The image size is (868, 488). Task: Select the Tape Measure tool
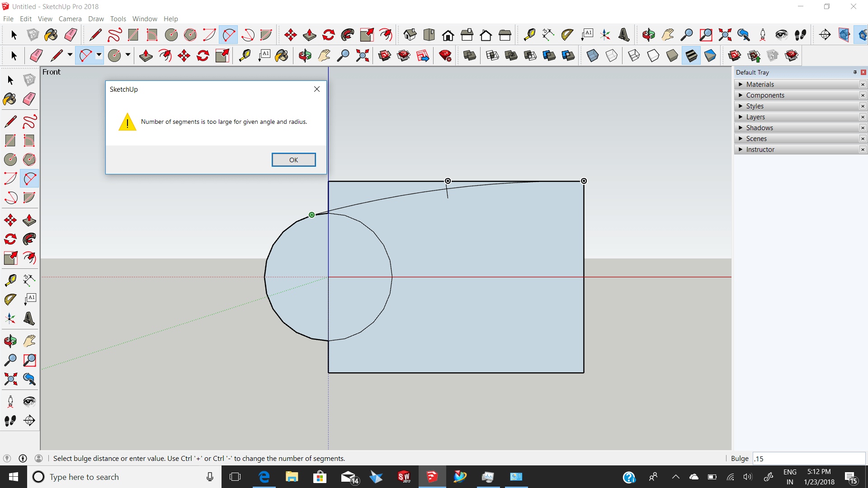tap(9, 280)
